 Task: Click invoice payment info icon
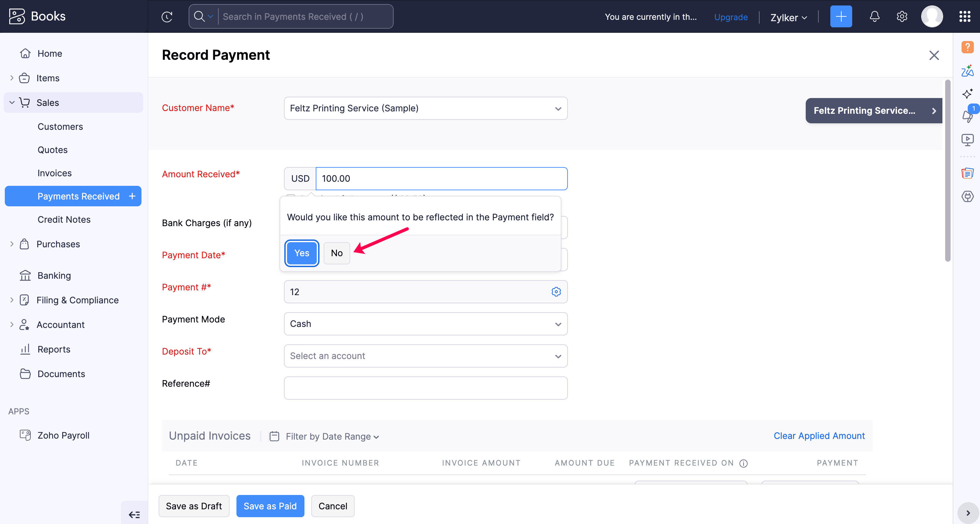743,463
